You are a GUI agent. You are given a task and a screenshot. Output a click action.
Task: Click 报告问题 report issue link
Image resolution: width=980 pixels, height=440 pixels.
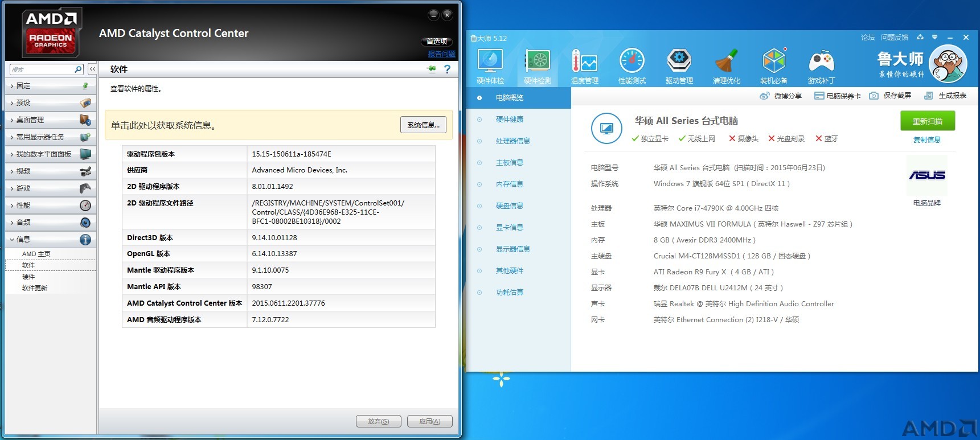click(442, 54)
